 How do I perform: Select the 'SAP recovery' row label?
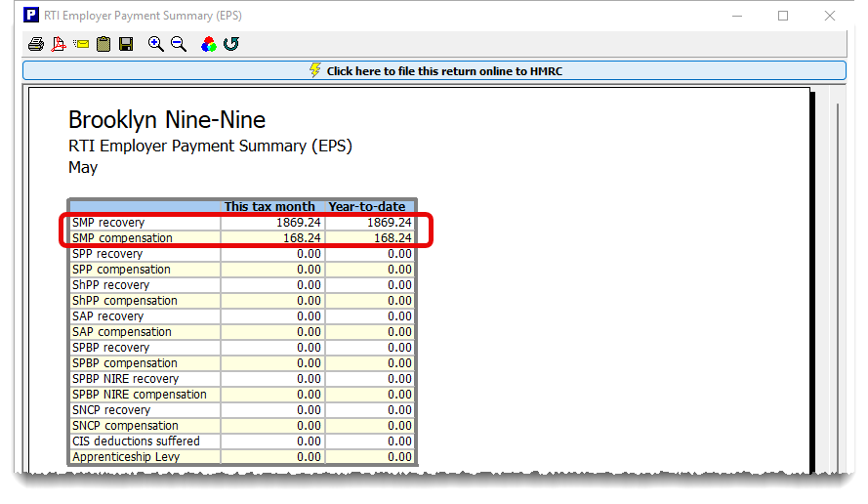click(108, 316)
